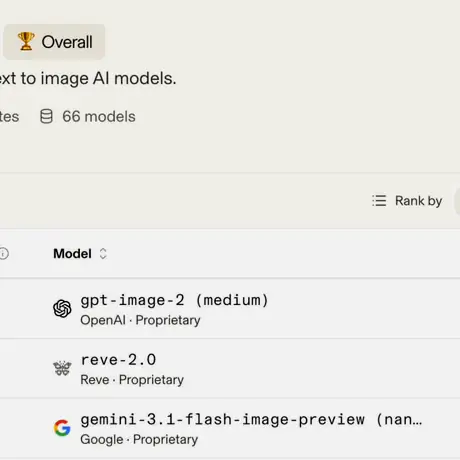Open the reve-2.0 model link

pos(118,360)
